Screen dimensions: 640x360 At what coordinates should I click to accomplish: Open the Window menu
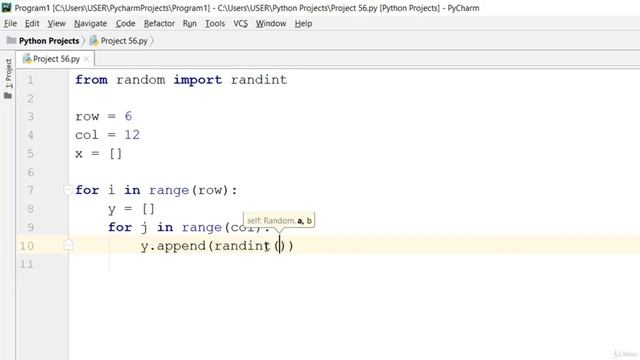271,24
